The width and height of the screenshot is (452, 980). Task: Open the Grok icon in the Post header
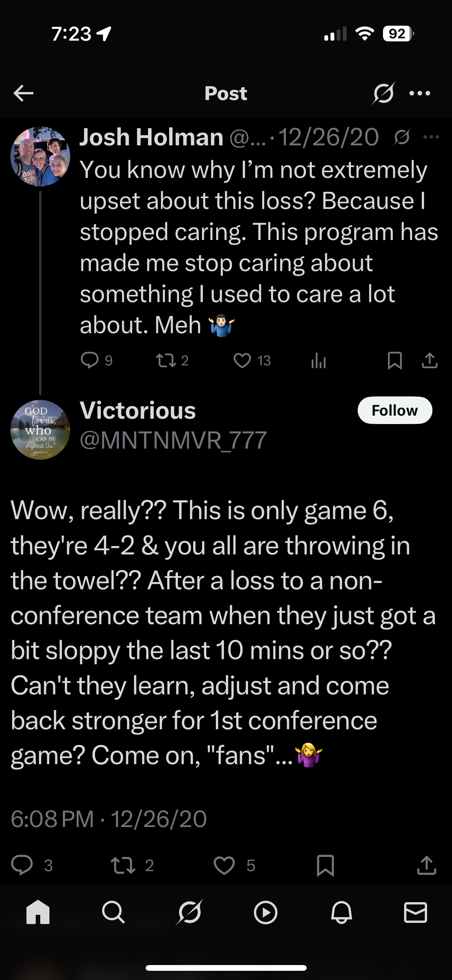pyautogui.click(x=383, y=93)
